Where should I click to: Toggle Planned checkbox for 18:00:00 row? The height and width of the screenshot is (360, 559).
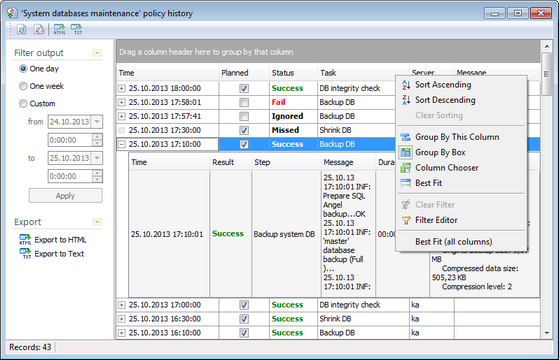[x=244, y=88]
